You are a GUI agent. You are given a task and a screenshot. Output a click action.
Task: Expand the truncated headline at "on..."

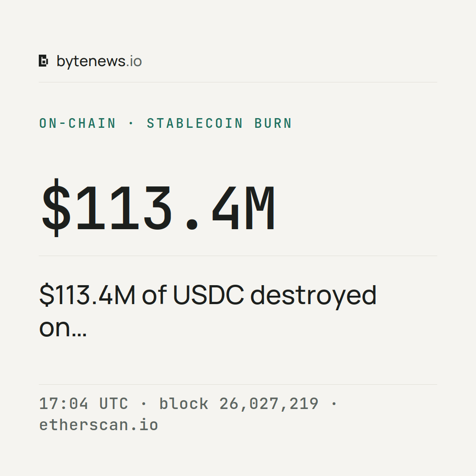(63, 328)
